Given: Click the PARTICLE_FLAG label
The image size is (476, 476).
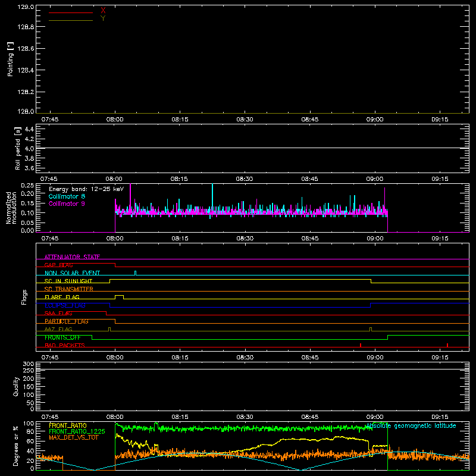Looking at the screenshot, I should point(67,321).
